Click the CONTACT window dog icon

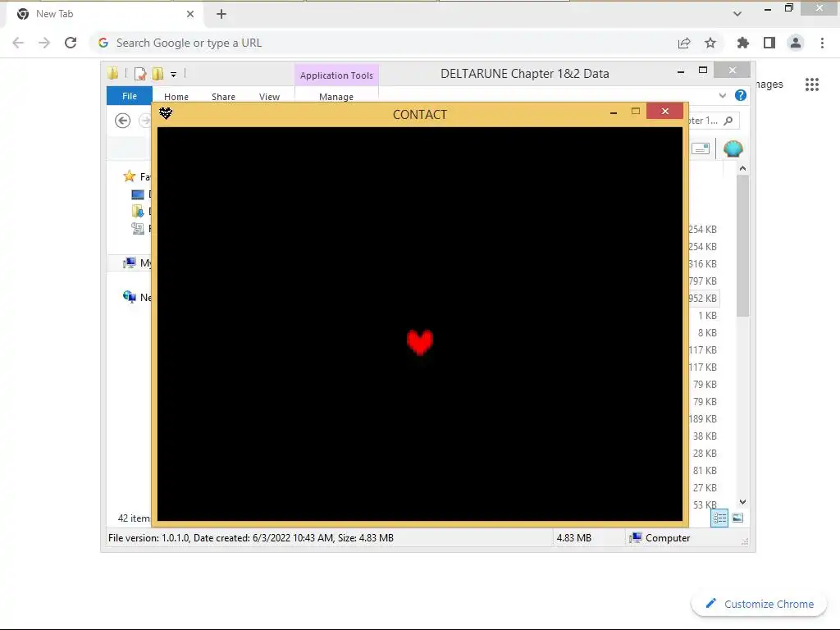166,112
